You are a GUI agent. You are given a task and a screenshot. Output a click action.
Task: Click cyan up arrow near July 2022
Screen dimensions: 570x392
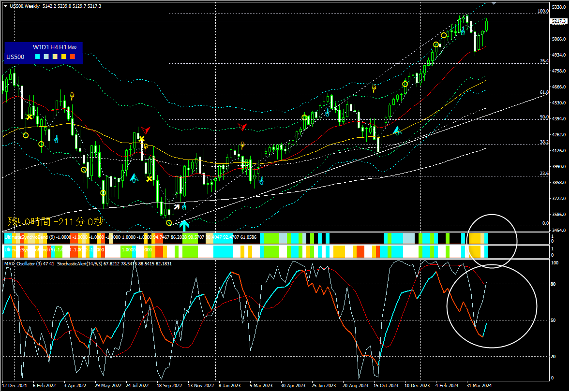pos(134,178)
